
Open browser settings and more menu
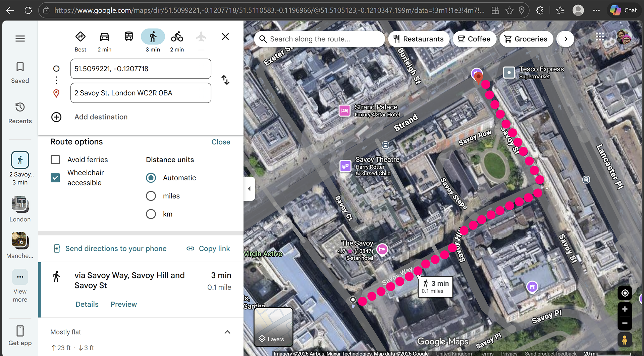(596, 10)
